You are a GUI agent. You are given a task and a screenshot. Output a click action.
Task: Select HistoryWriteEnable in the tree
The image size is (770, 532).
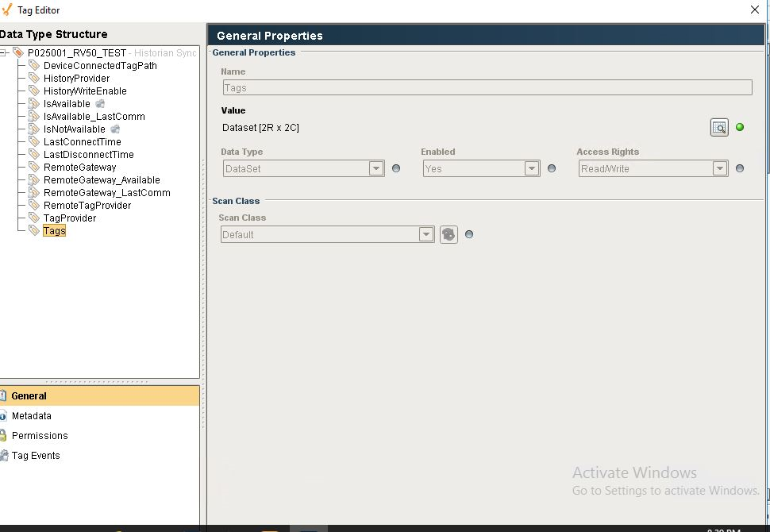[85, 91]
